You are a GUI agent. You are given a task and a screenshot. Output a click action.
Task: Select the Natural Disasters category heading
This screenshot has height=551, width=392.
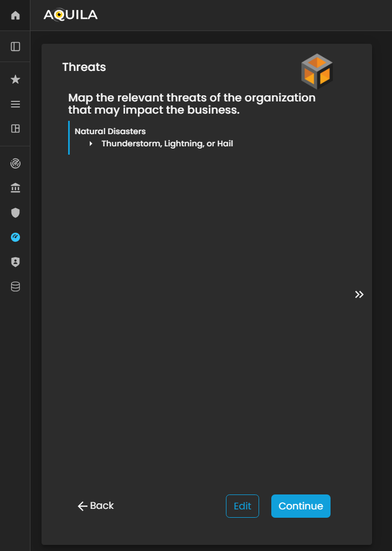point(110,131)
